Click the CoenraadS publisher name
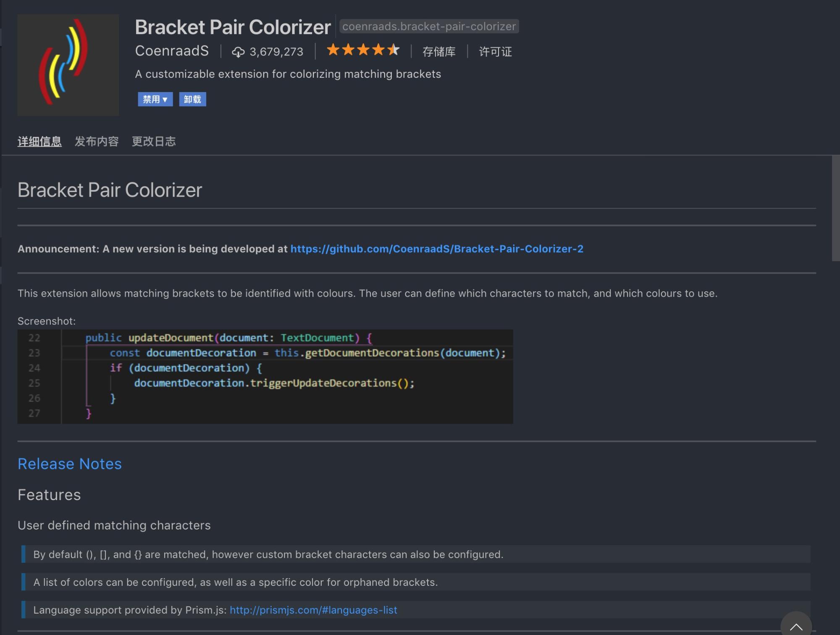 (x=172, y=51)
